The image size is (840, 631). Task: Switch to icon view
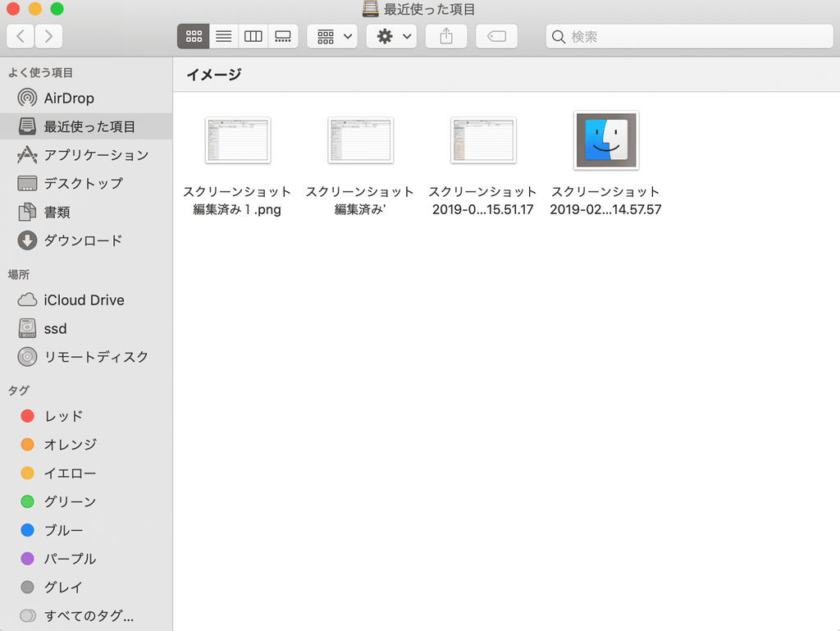[194, 36]
